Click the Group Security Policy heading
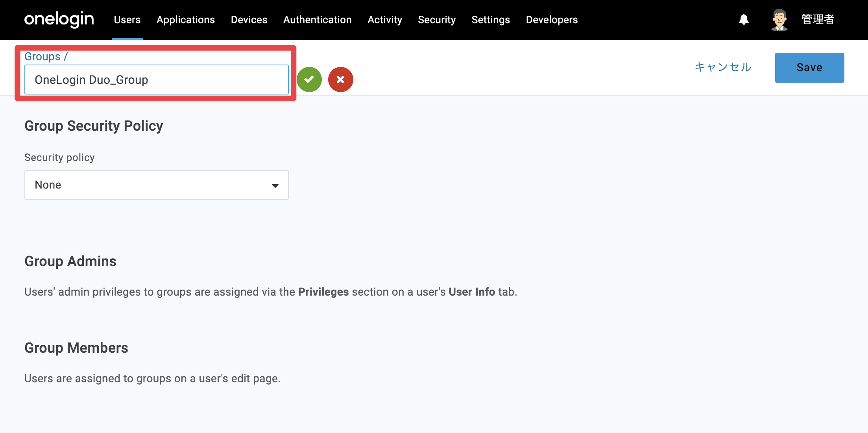This screenshot has width=868, height=433. coord(94,126)
